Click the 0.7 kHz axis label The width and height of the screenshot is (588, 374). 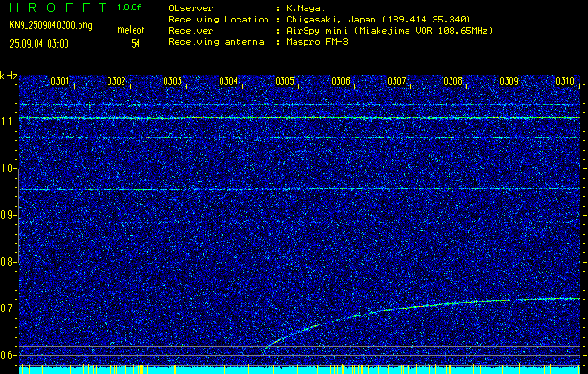(x=7, y=309)
